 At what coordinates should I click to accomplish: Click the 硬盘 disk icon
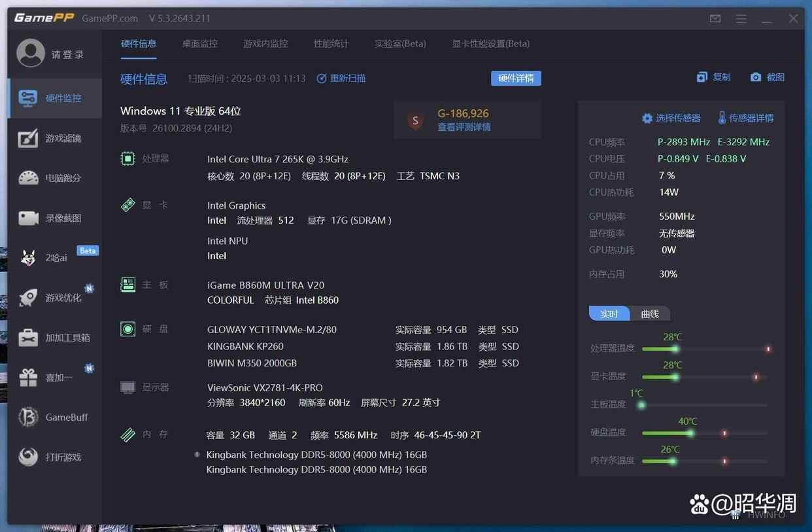pyautogui.click(x=128, y=329)
